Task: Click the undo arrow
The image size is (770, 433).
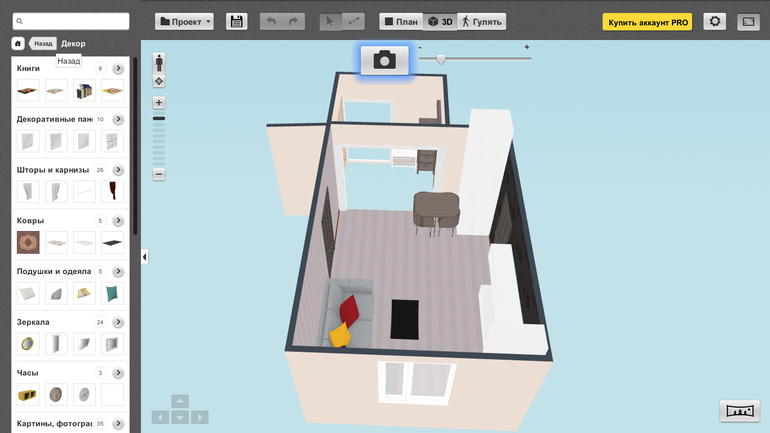Action: [x=271, y=21]
